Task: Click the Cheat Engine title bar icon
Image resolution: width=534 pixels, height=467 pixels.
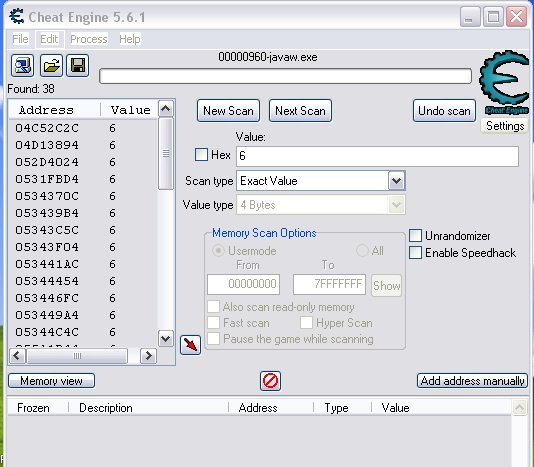Action: pyautogui.click(x=17, y=16)
